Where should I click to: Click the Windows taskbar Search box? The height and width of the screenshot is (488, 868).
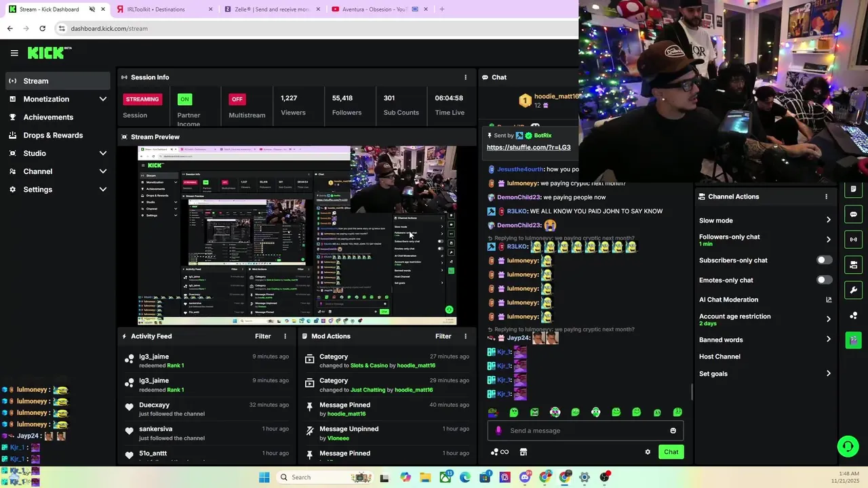[x=324, y=477]
